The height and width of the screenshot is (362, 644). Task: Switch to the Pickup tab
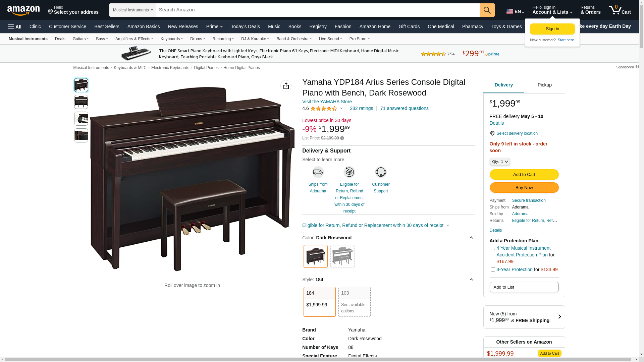tap(545, 85)
